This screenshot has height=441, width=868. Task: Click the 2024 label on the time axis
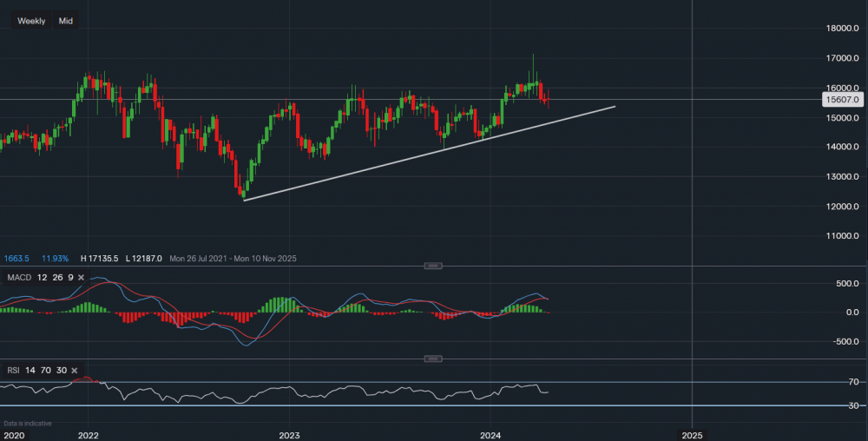tap(490, 434)
